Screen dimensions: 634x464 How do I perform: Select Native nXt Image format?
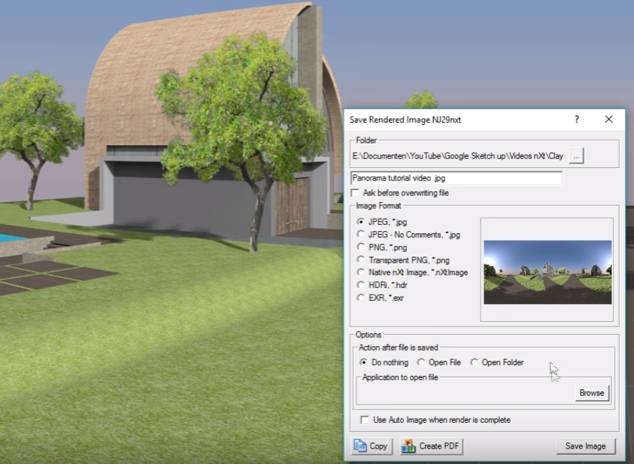click(x=360, y=271)
